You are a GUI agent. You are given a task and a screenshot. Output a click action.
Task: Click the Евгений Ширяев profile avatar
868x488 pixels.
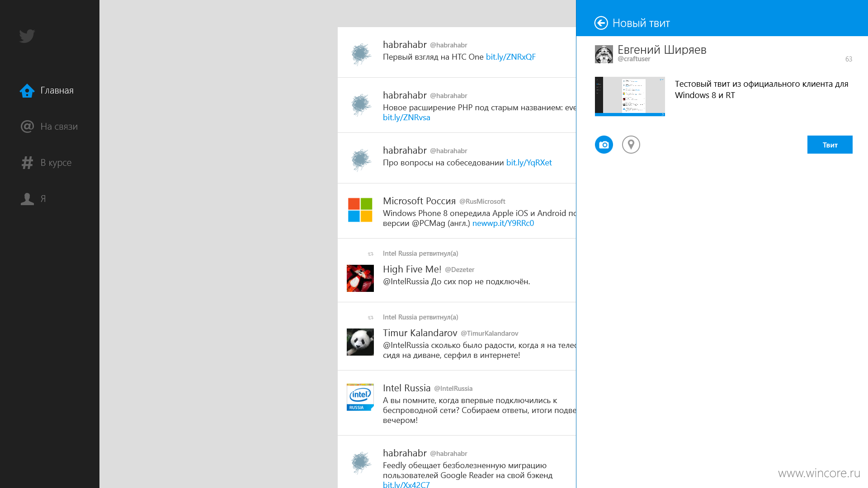coord(604,54)
